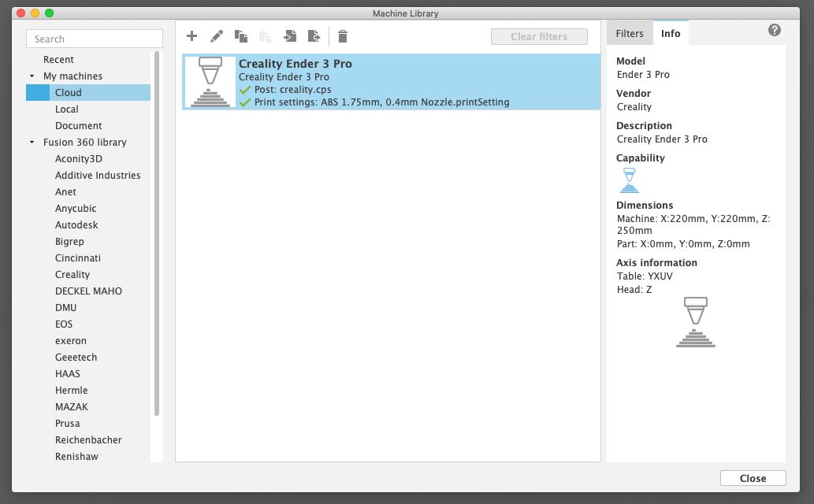The width and height of the screenshot is (814, 504).
Task: Choose Anet in vendor list
Action: [65, 192]
